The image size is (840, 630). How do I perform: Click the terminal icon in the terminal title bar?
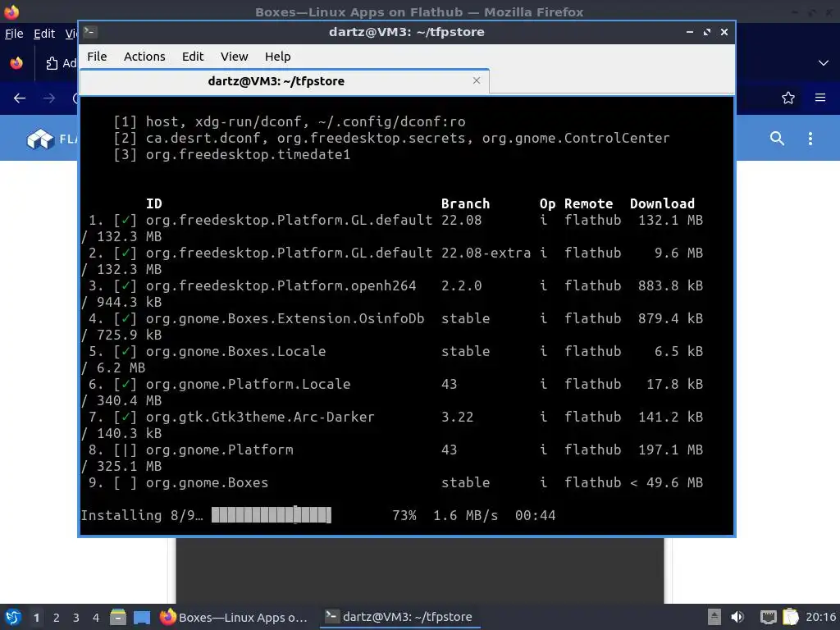click(x=90, y=32)
